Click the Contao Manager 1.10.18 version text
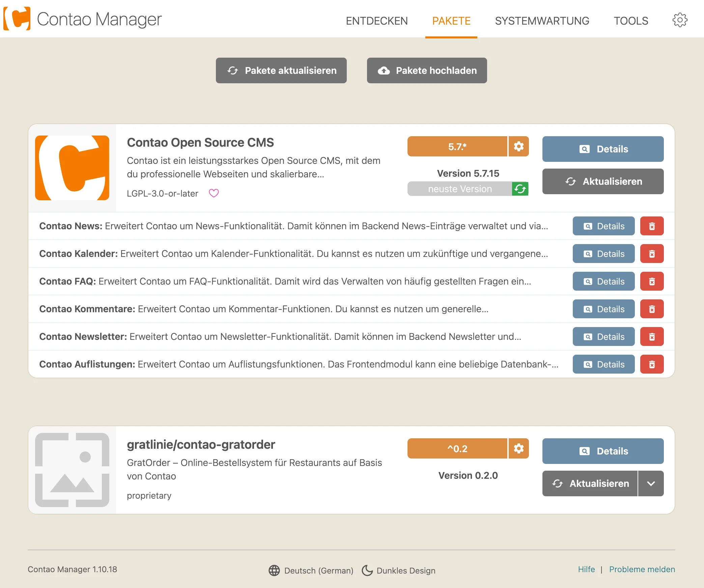The width and height of the screenshot is (704, 588). [72, 569]
